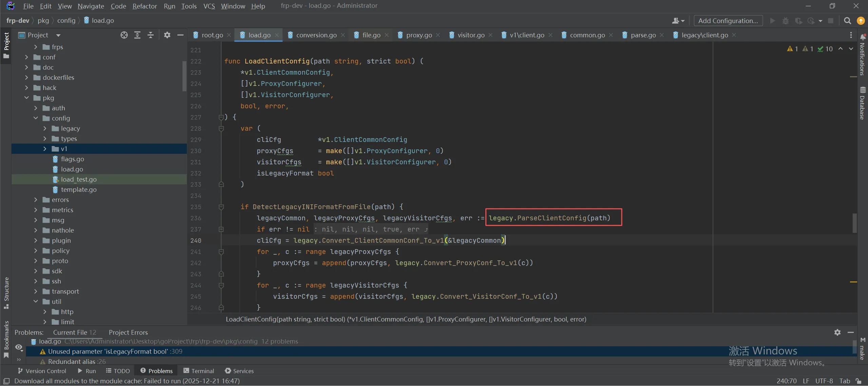Toggle the eye preview icon in Problems panel
Image resolution: width=868 pixels, height=386 pixels.
tap(19, 347)
